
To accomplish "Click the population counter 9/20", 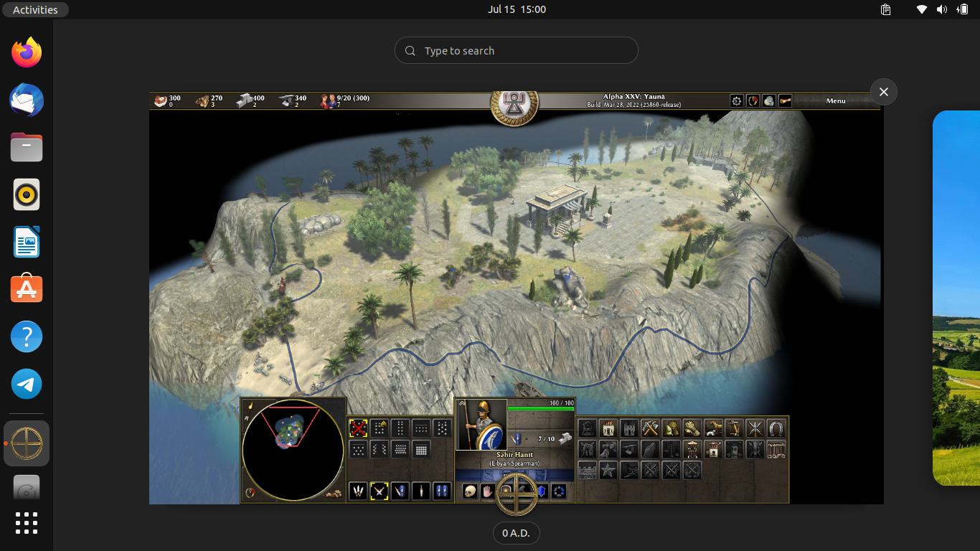I will [x=345, y=100].
